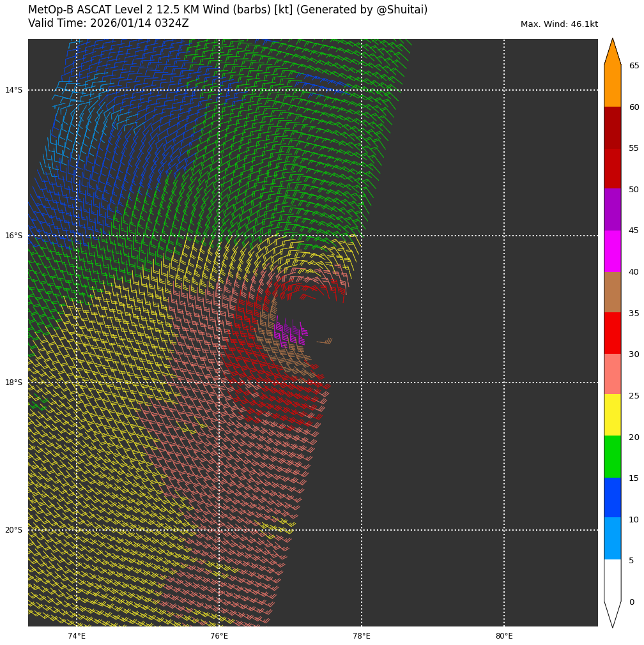Select the 18°S latitude axis label
Screen dimensions: 644x645
pyautogui.click(x=13, y=383)
